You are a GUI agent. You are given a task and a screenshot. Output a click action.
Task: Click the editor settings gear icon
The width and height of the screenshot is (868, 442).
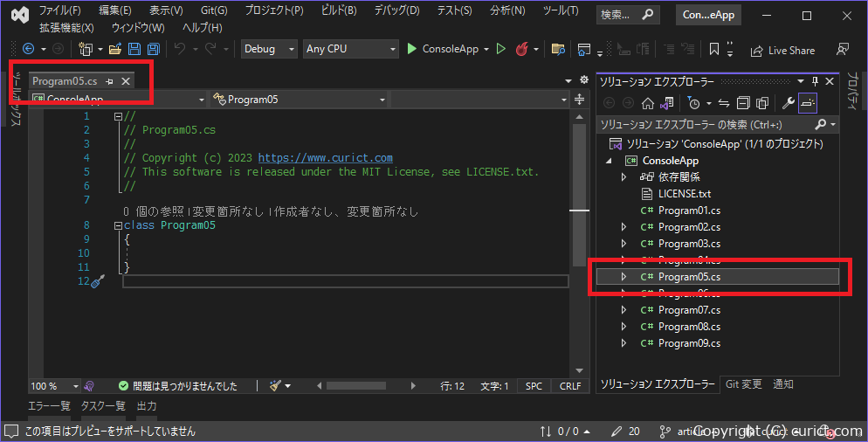click(584, 80)
